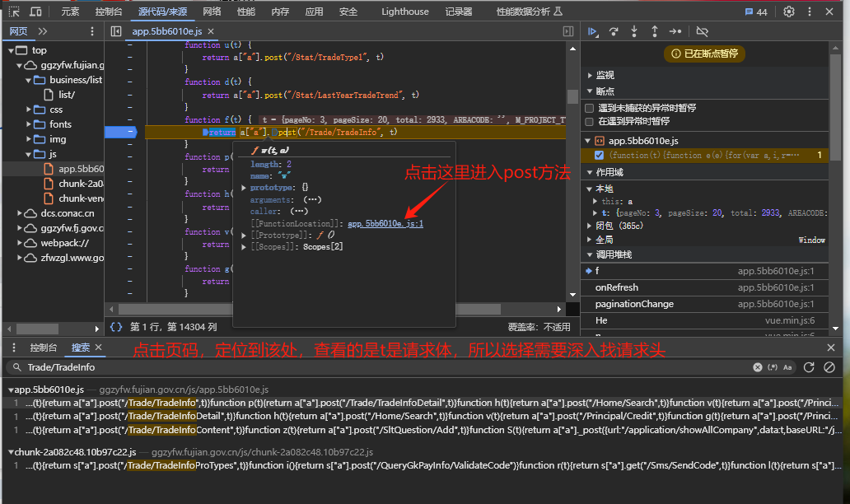This screenshot has height=504, width=850.
Task: Clear search results icon
Action: pyautogui.click(x=829, y=367)
